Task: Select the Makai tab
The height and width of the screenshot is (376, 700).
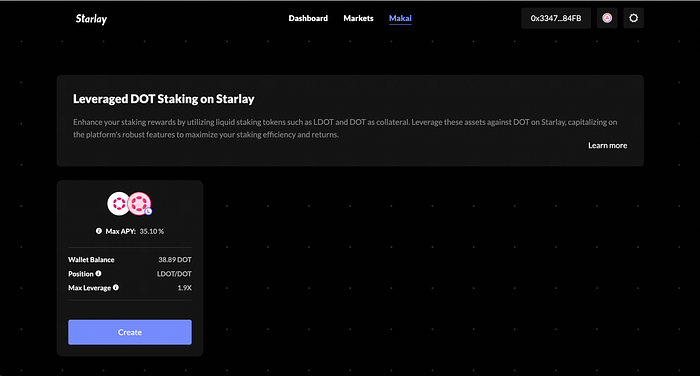Action: tap(400, 18)
